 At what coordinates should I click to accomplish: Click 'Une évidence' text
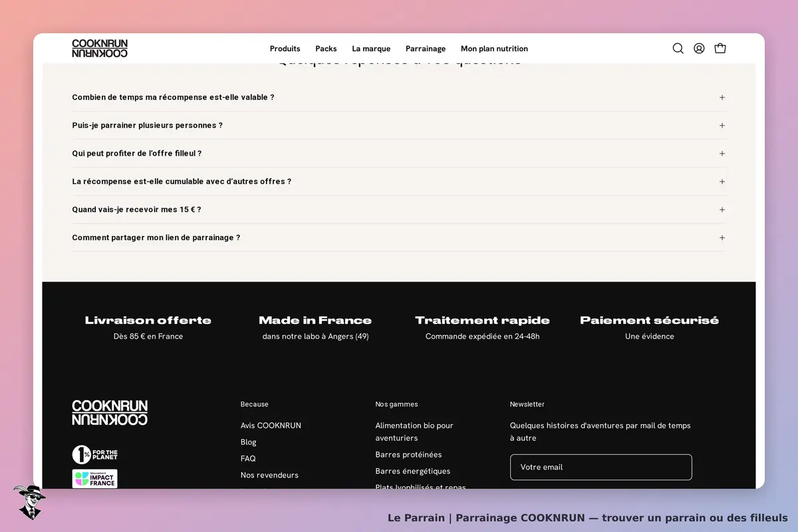coord(649,336)
